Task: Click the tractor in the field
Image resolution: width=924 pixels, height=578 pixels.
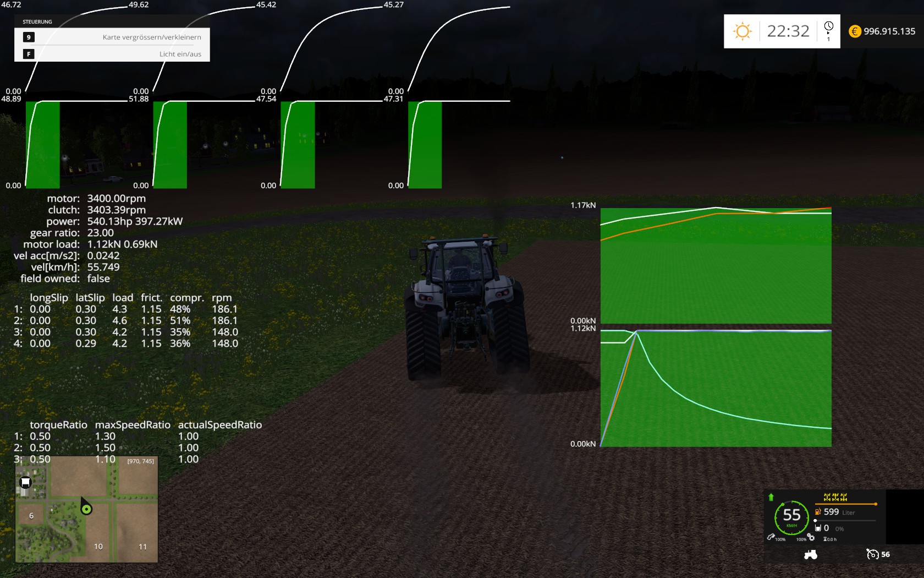Action: [467, 308]
